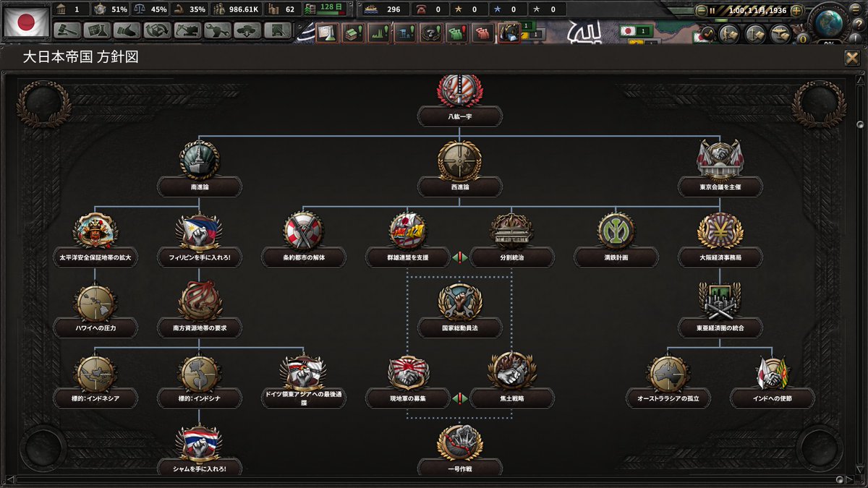Open Construction with the crane icon

187,30
